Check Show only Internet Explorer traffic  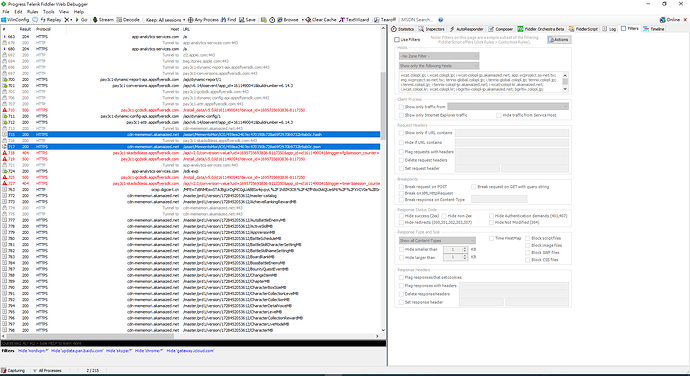coord(401,115)
